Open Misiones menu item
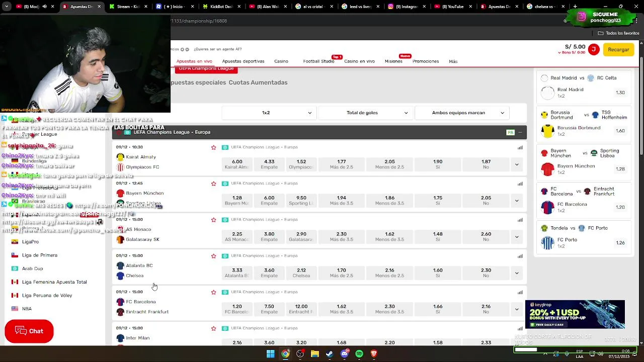The height and width of the screenshot is (362, 644). 393,61
